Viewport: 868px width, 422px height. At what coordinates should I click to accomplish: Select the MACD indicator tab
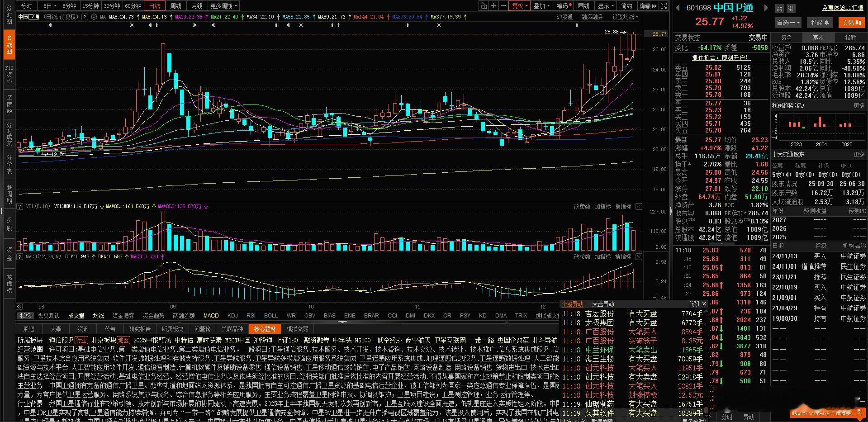tap(211, 316)
